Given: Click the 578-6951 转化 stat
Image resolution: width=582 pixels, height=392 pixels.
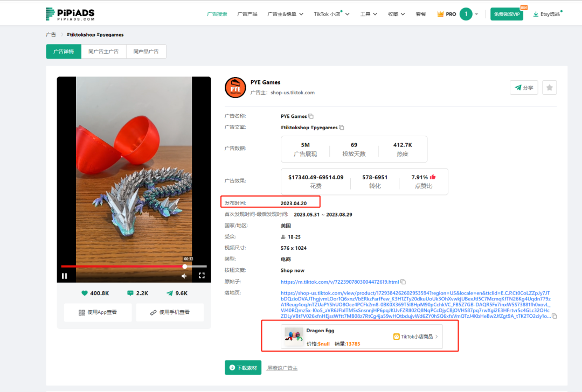Looking at the screenshot, I should click(375, 181).
